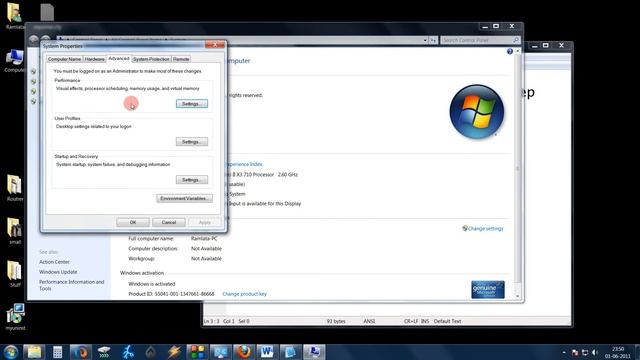Click '93 bytes' in the editor status bar
Image resolution: width=640 pixels, height=360 pixels.
tap(336, 321)
